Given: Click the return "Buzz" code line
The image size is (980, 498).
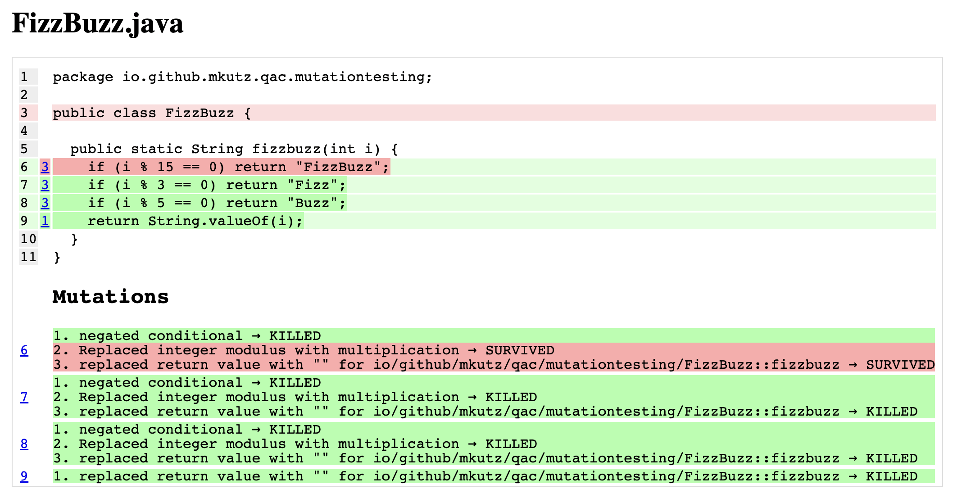Looking at the screenshot, I should [217, 203].
